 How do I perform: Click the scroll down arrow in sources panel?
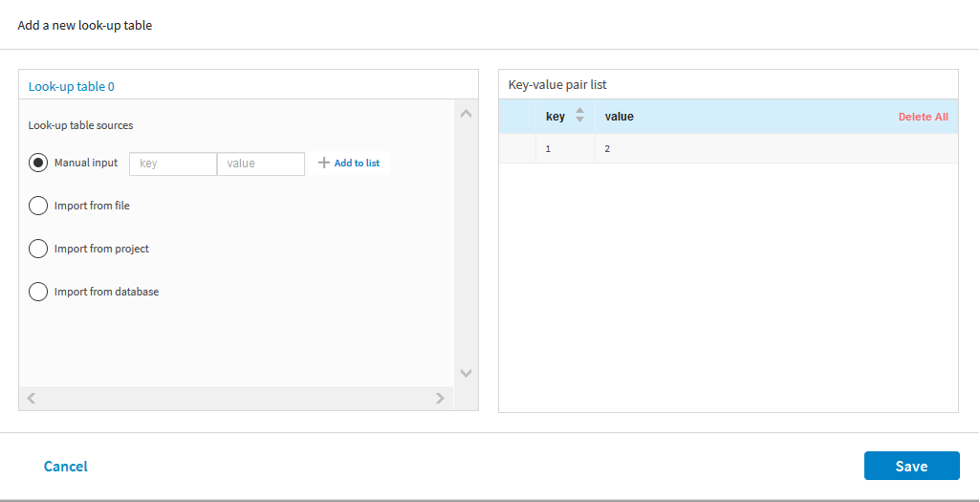point(467,373)
